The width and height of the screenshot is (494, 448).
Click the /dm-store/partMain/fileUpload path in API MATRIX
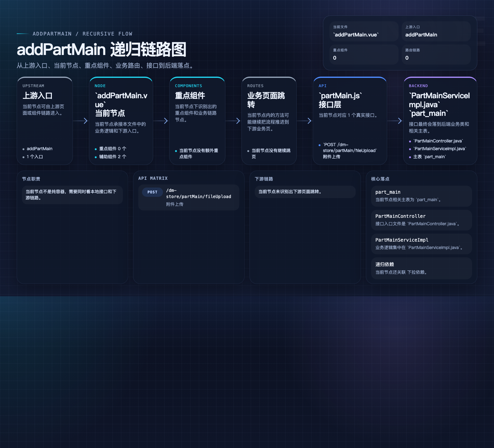point(199,193)
